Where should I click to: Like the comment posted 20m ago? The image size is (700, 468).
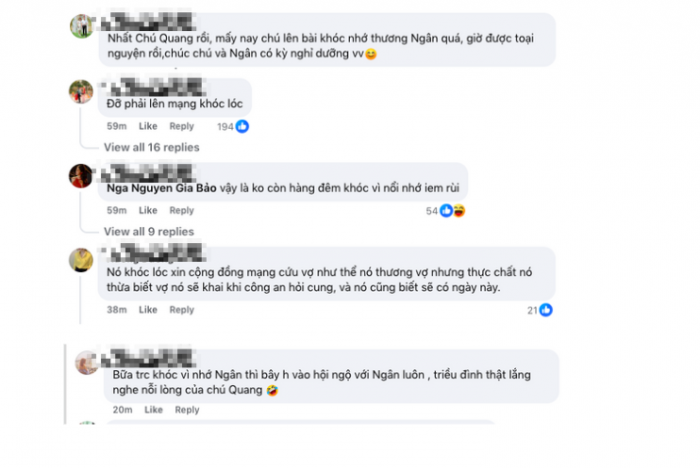pyautogui.click(x=153, y=410)
